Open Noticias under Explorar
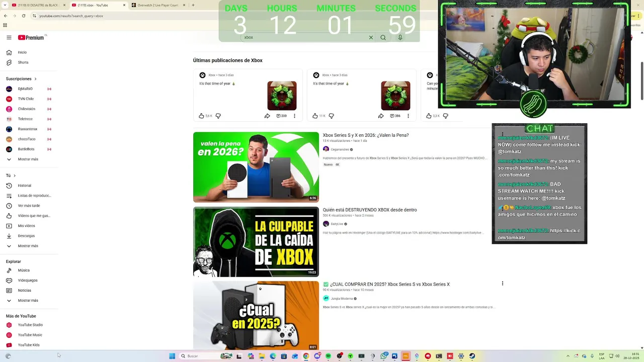 coord(24,290)
